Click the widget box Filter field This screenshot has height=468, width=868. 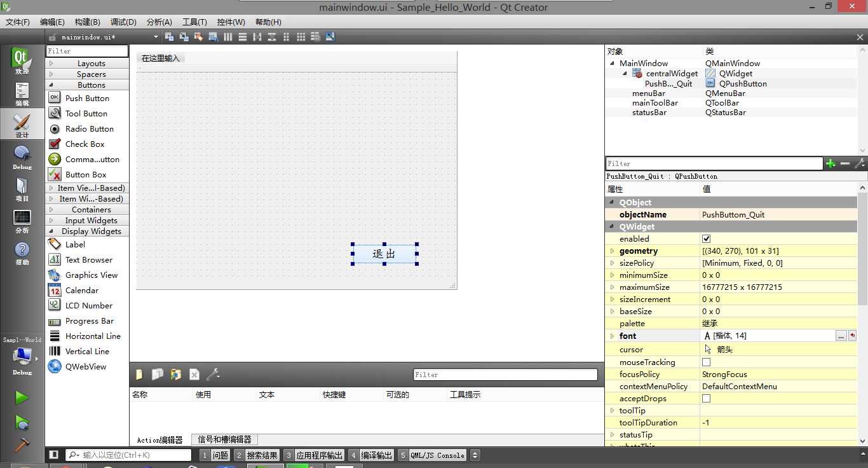pyautogui.click(x=87, y=51)
